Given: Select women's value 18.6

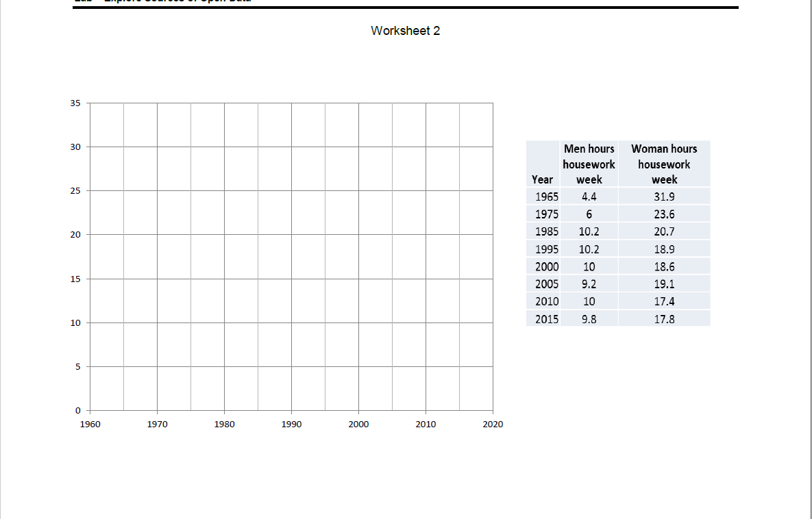Looking at the screenshot, I should pos(664,266).
